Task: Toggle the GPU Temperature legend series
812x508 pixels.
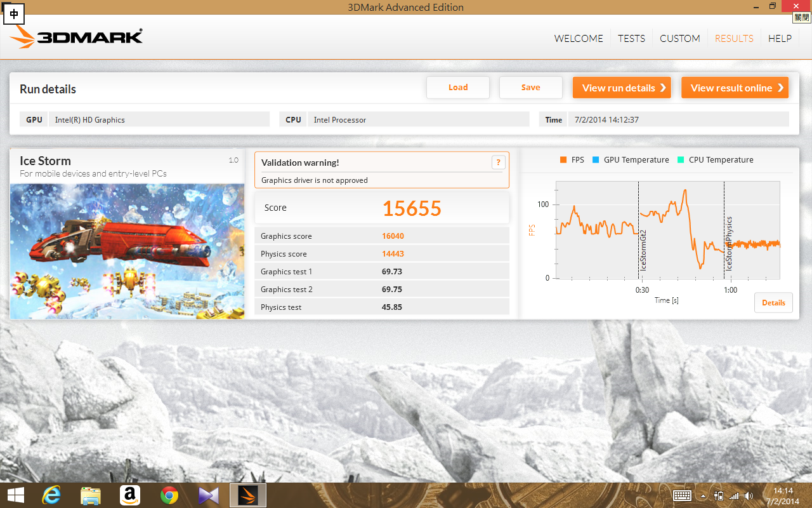Action: 631,160
